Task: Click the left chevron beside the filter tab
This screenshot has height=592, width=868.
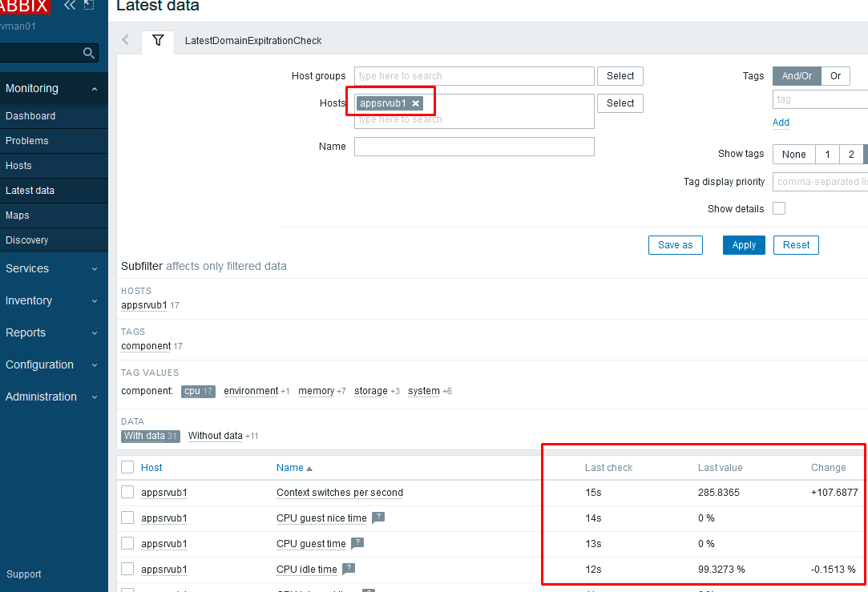Action: (x=125, y=40)
